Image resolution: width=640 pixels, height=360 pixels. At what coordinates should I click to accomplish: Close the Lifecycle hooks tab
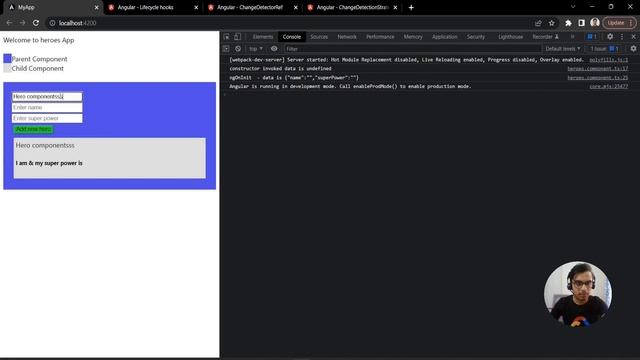point(196,7)
